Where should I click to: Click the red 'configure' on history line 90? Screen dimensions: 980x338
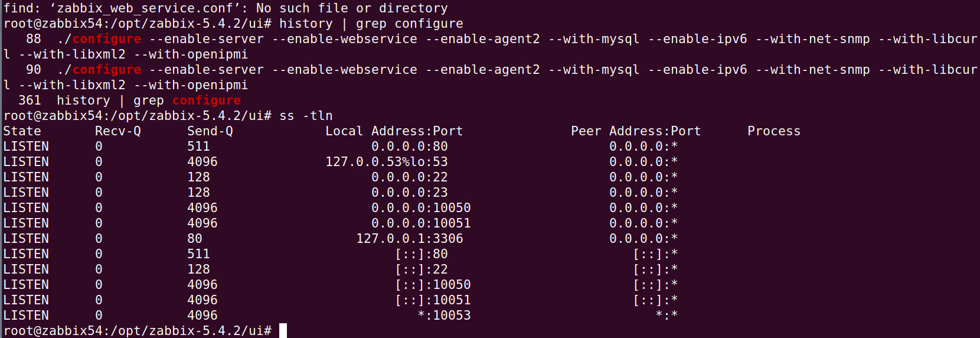point(107,70)
